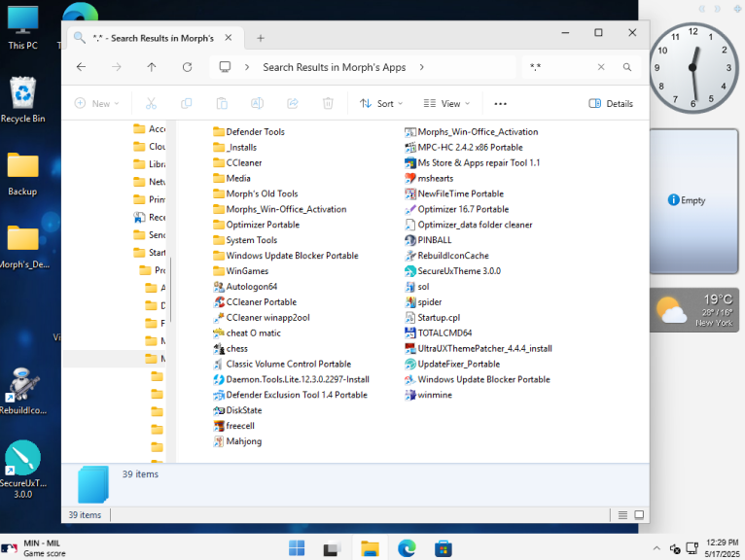Select the Mahjong file
Image resolution: width=745 pixels, height=560 pixels.
pos(237,441)
